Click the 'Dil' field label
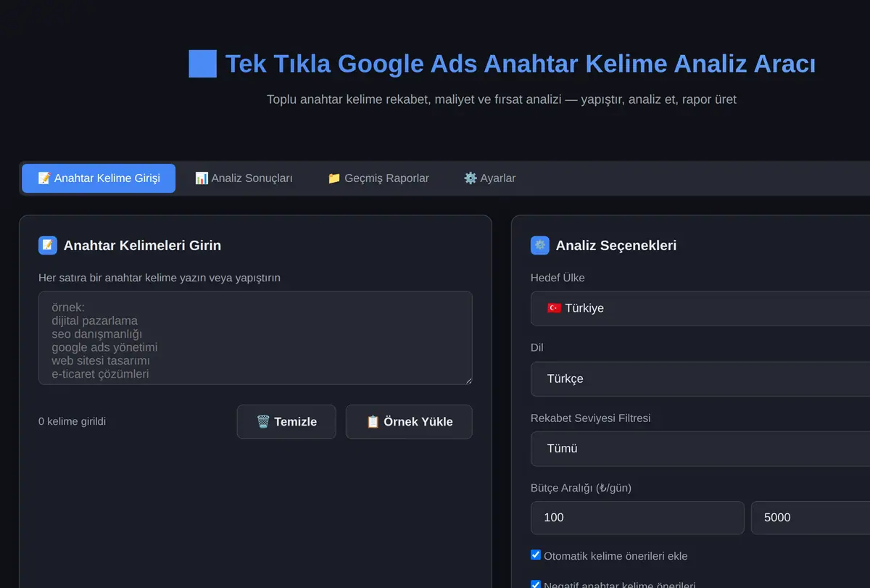 (537, 348)
